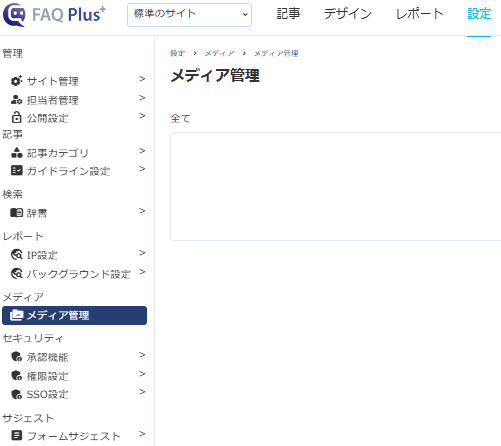Click the バックグラウンド設定 globe icon
Viewport: 501px width, 446px height.
pyautogui.click(x=17, y=273)
